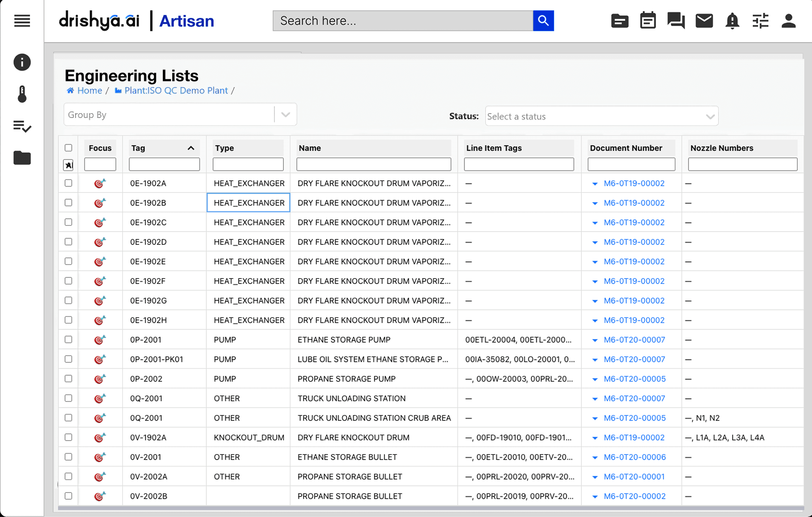The width and height of the screenshot is (812, 517).
Task: Click the home icon in breadcrumb
Action: point(70,90)
